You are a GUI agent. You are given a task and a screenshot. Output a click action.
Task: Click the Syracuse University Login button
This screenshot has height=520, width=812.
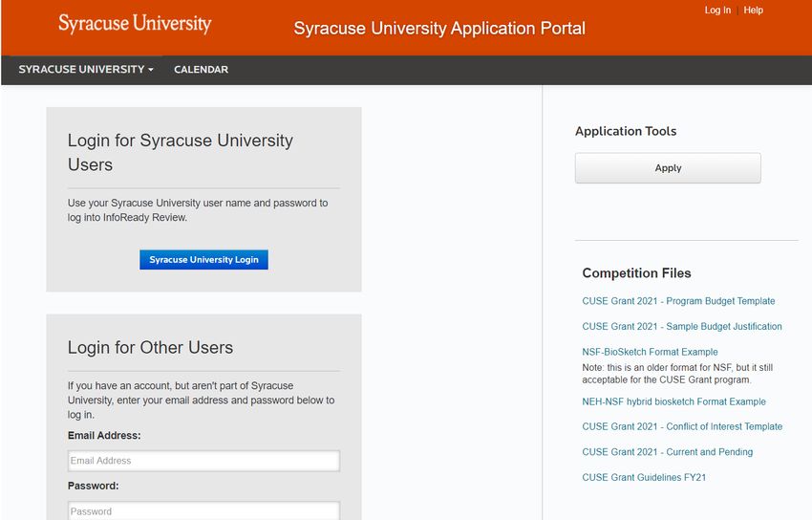[x=203, y=259]
